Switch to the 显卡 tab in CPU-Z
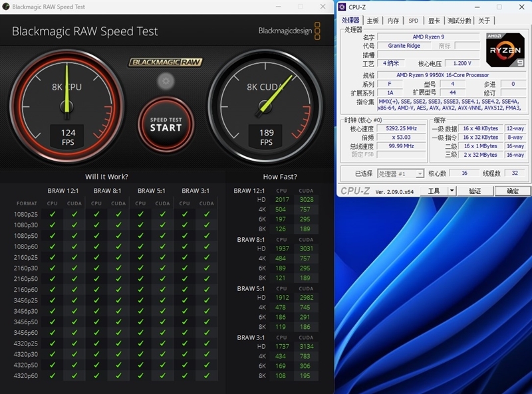This screenshot has height=394, width=532. pyautogui.click(x=434, y=21)
